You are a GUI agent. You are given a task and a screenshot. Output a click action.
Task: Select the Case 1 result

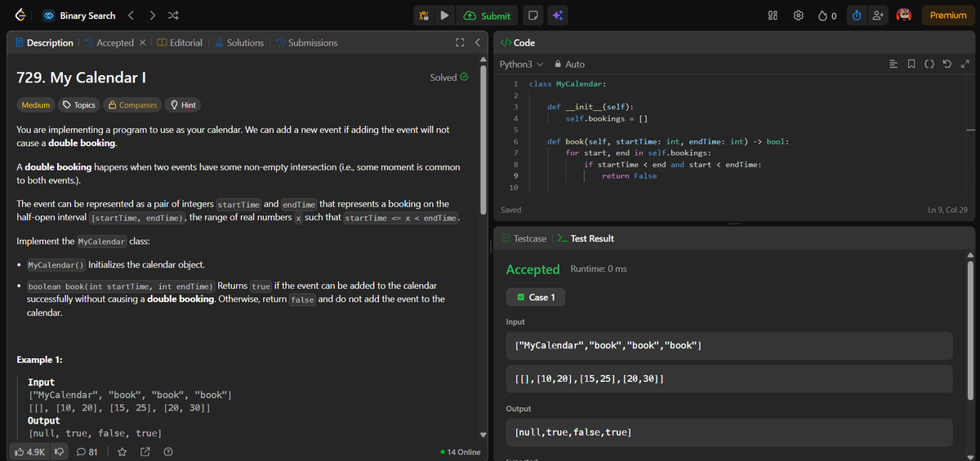pyautogui.click(x=536, y=297)
